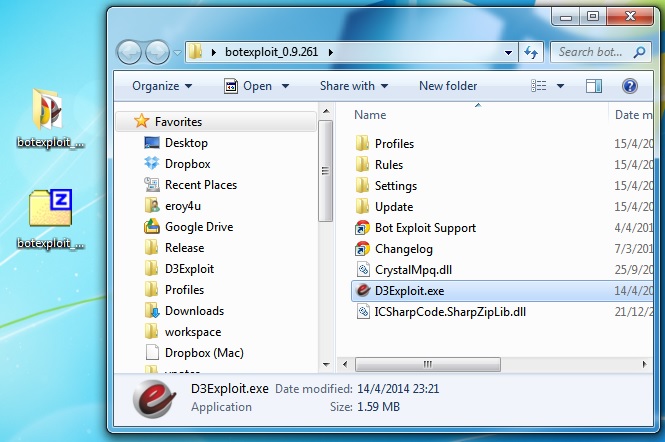Refresh the folder view
The image size is (665, 442).
(x=531, y=53)
